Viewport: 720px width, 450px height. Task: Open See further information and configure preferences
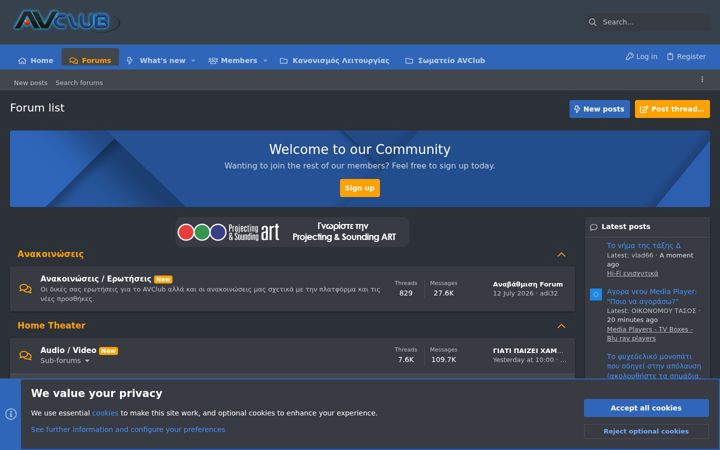coord(128,429)
